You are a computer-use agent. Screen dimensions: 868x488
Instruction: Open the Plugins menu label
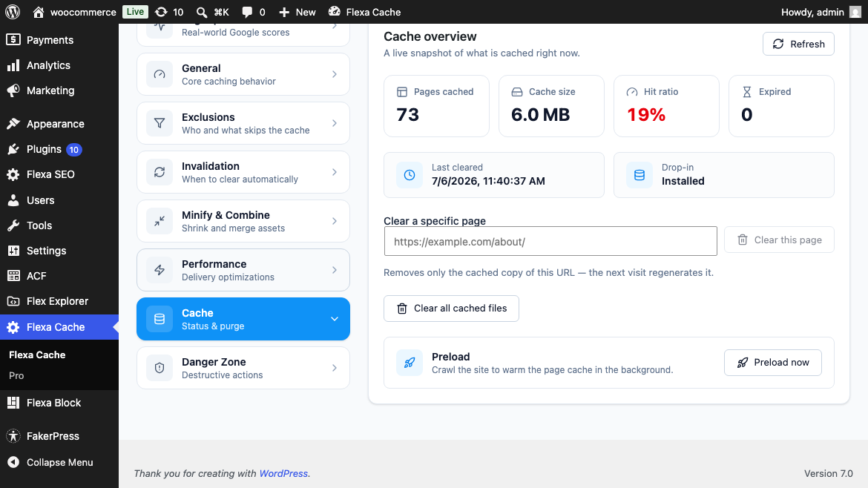click(44, 149)
